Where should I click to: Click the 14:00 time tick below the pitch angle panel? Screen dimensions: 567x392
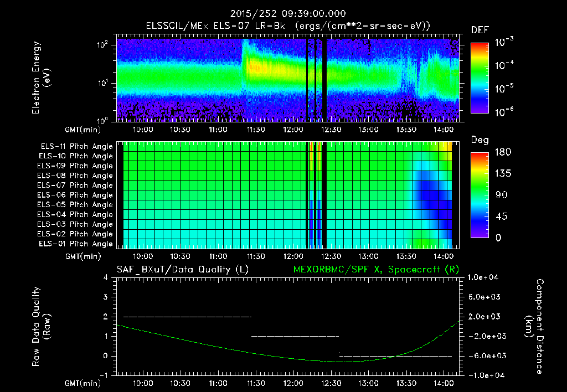tap(444, 256)
